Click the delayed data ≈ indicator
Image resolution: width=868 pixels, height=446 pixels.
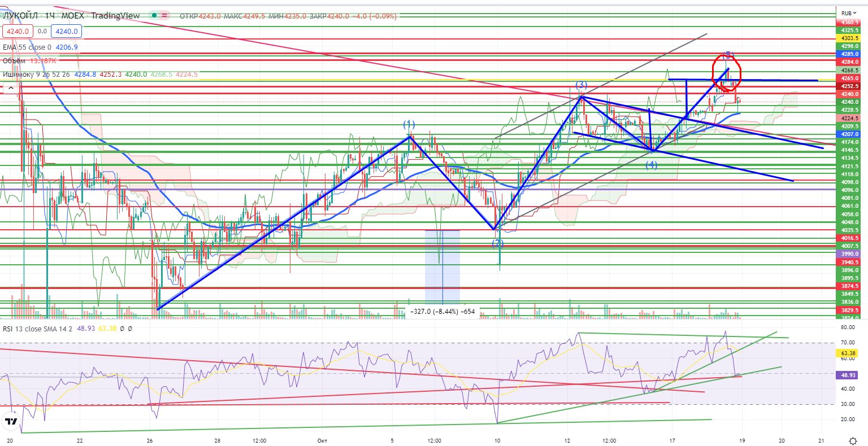(165, 16)
